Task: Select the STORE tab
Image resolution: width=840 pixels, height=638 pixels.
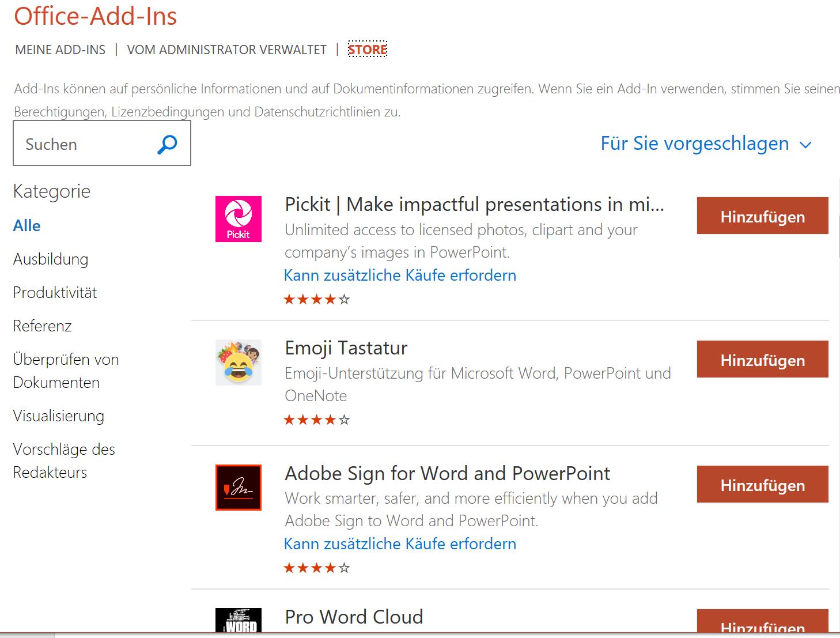Action: click(x=368, y=50)
